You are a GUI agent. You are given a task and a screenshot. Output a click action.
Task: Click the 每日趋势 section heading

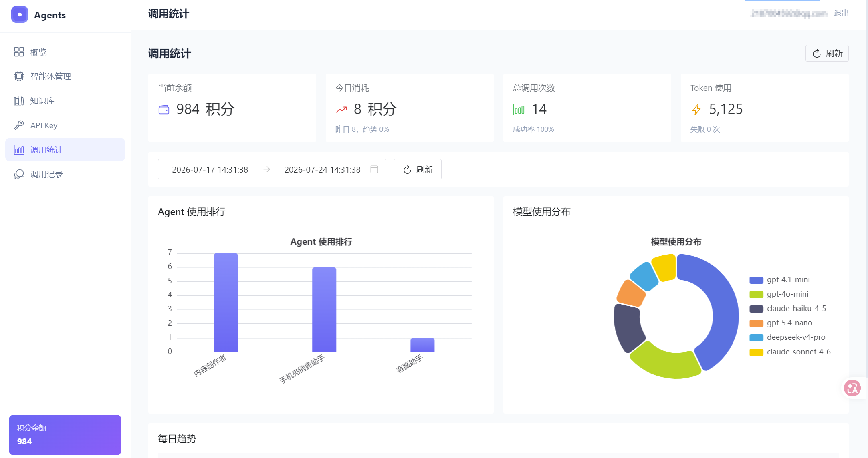[x=177, y=439]
